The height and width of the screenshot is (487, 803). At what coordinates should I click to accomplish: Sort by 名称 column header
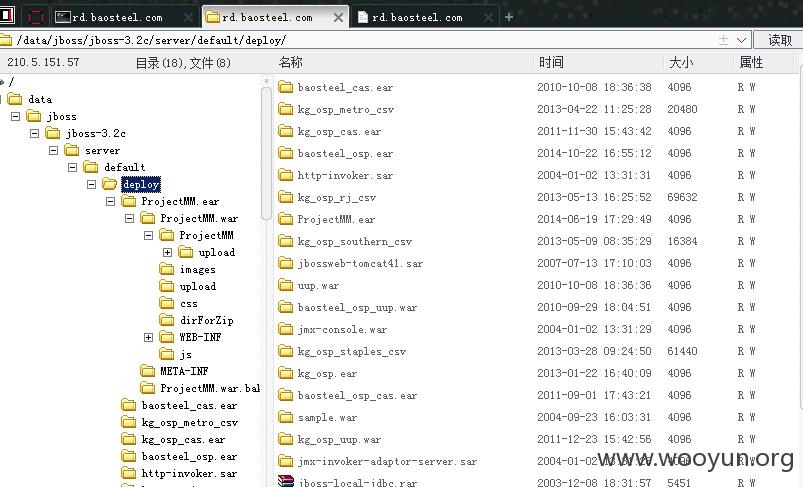point(290,62)
